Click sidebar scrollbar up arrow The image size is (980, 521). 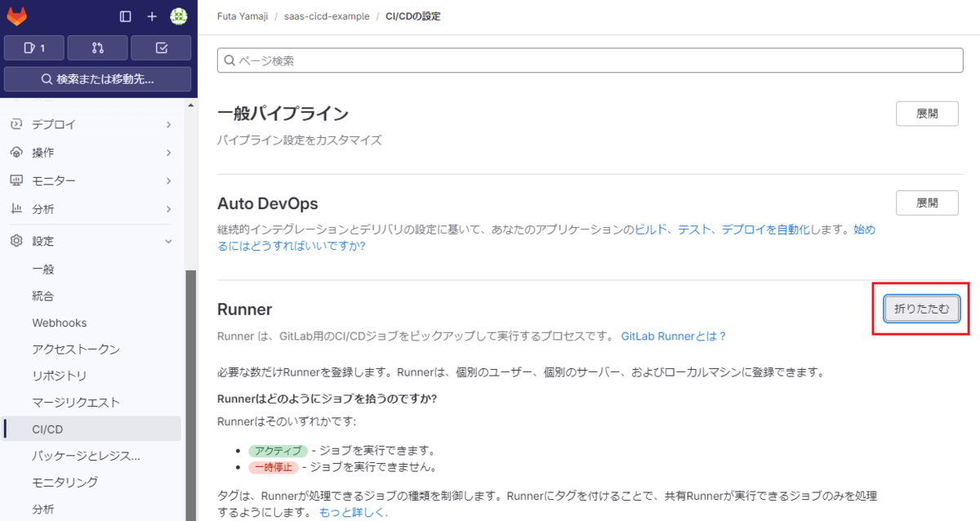point(192,105)
